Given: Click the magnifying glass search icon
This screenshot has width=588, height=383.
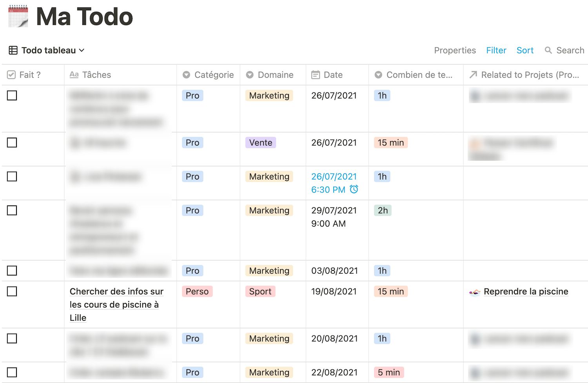Looking at the screenshot, I should [548, 50].
